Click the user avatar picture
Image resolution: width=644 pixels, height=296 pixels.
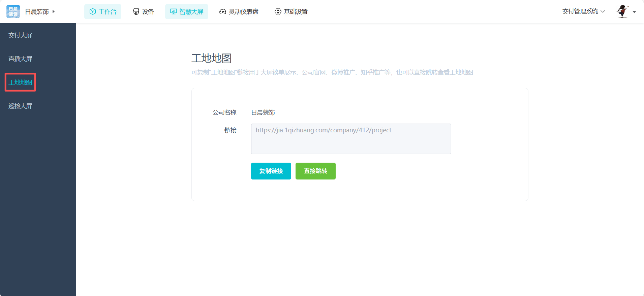tap(622, 11)
